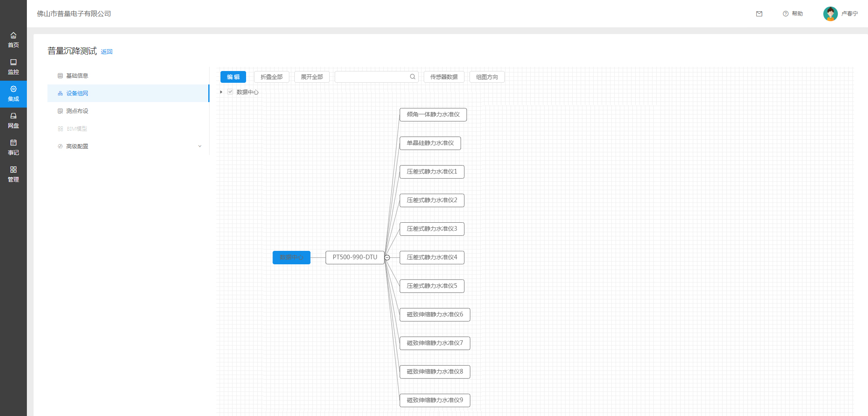Image resolution: width=868 pixels, height=416 pixels.
Task: Open the 管理 grid icon
Action: tap(13, 170)
